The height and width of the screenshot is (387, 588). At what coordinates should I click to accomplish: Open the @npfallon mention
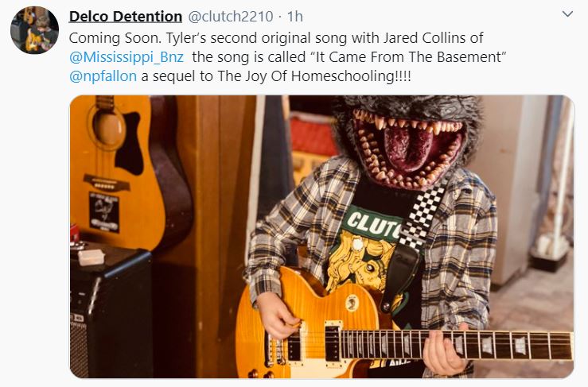coord(103,76)
